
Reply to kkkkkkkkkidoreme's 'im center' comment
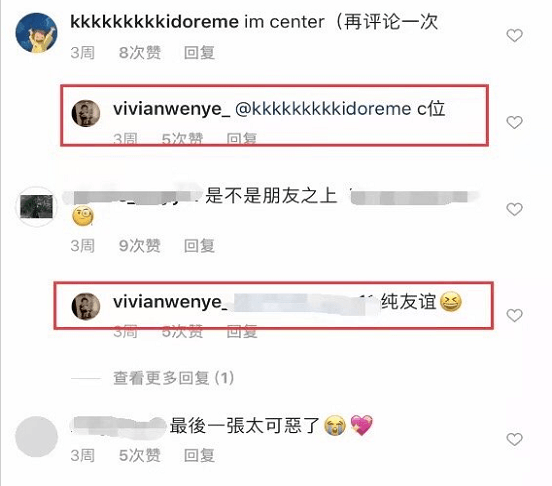(199, 53)
